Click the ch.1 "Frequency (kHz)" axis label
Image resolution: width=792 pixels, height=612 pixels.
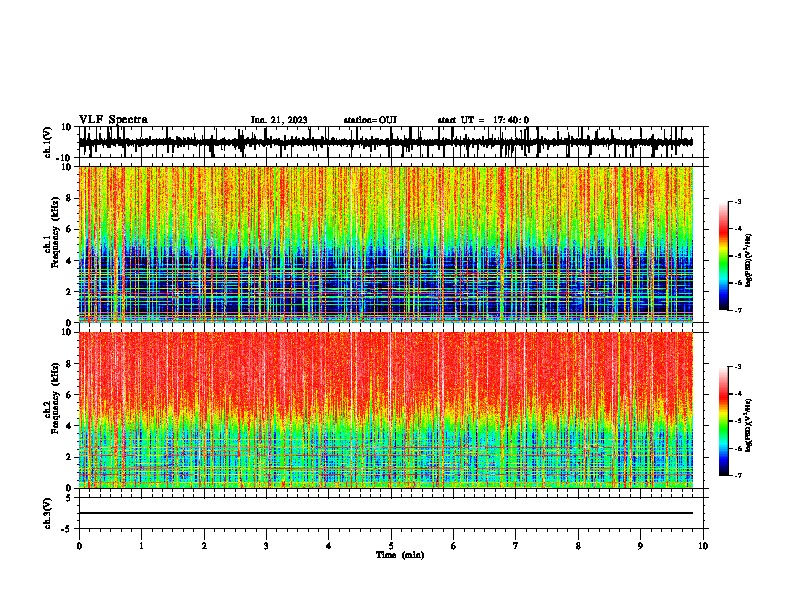[x=55, y=233]
